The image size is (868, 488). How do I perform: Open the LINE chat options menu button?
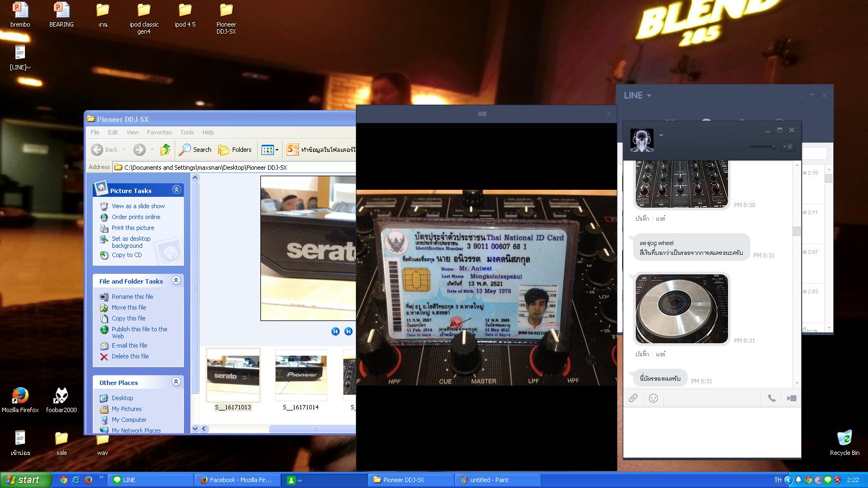coord(787,146)
